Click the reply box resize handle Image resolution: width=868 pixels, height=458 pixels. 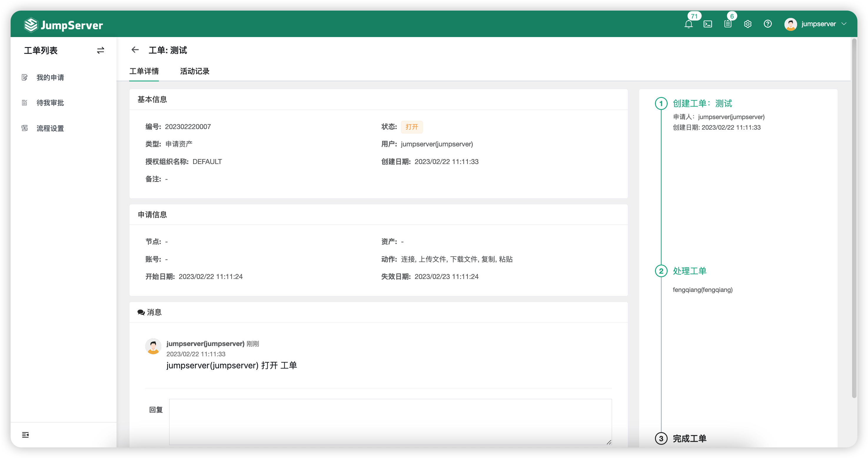click(608, 442)
